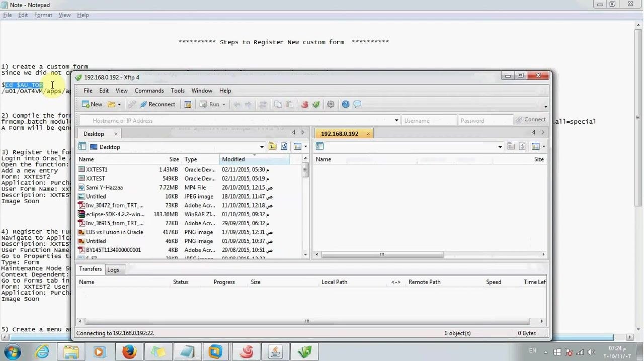Click the Windows Start button
Image resolution: width=644 pixels, height=361 pixels.
(13, 352)
